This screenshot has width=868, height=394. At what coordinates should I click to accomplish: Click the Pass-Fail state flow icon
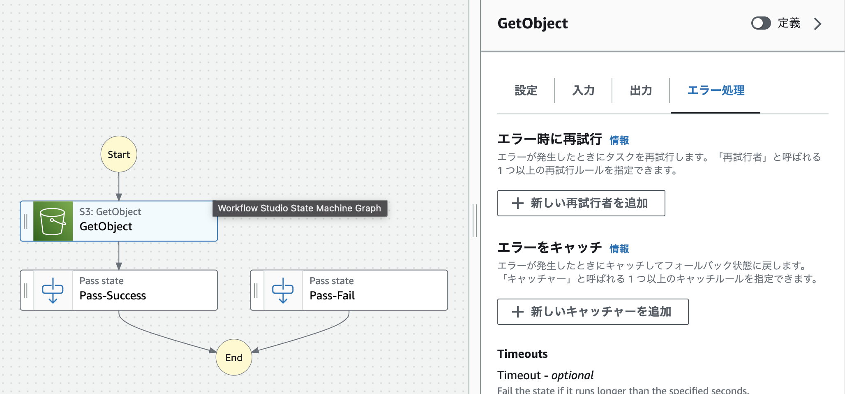[x=283, y=290]
